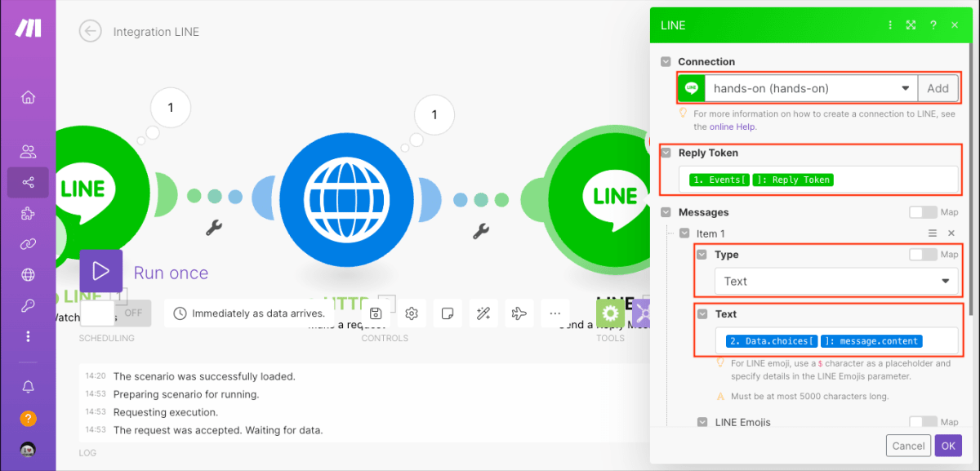Viewport: 980px width, 471px height.
Task: Close the LINE panel with X
Action: 955,25
